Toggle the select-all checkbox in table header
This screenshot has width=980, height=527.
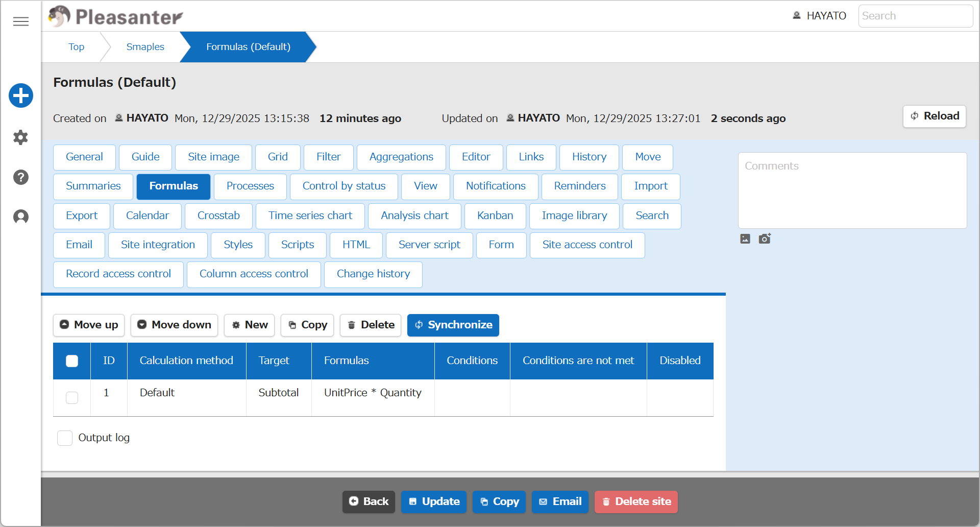pos(72,361)
